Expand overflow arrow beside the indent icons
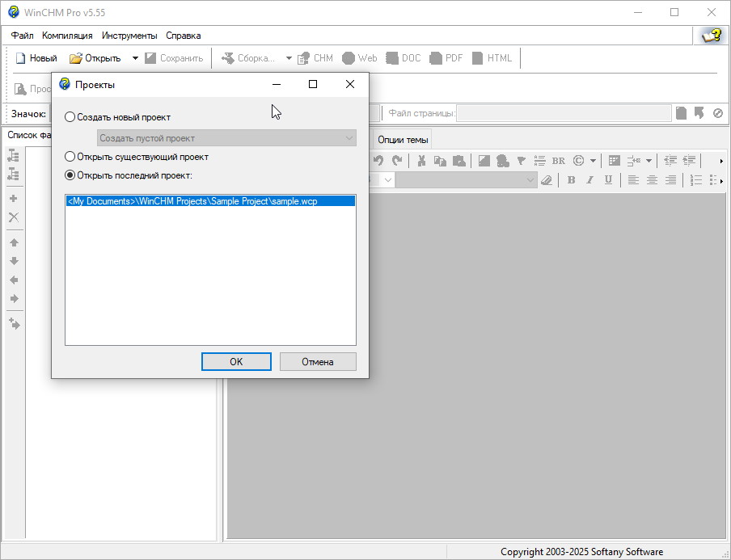The image size is (731, 560). (x=721, y=161)
